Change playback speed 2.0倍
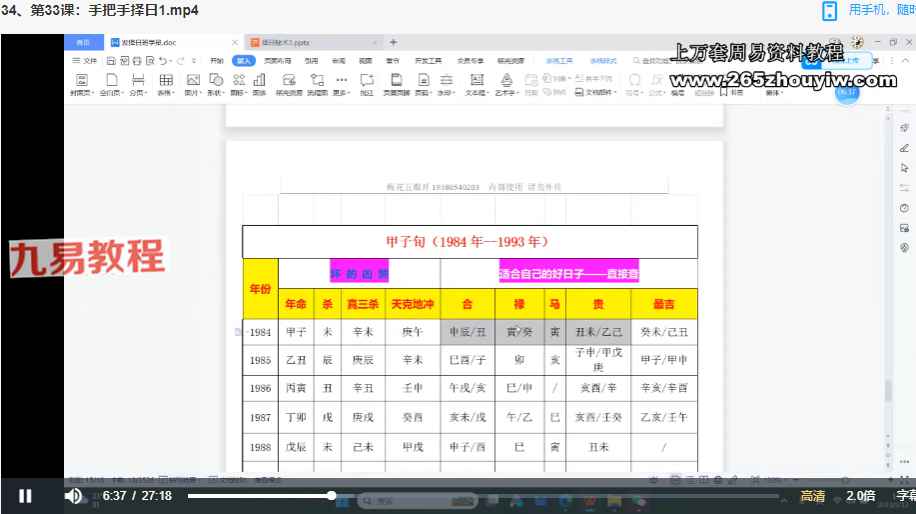The width and height of the screenshot is (916, 514). (861, 496)
